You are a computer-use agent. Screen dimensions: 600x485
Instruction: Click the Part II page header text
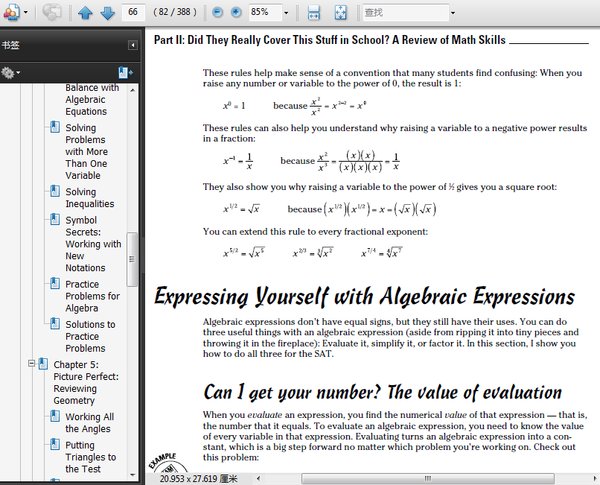pyautogui.click(x=329, y=40)
